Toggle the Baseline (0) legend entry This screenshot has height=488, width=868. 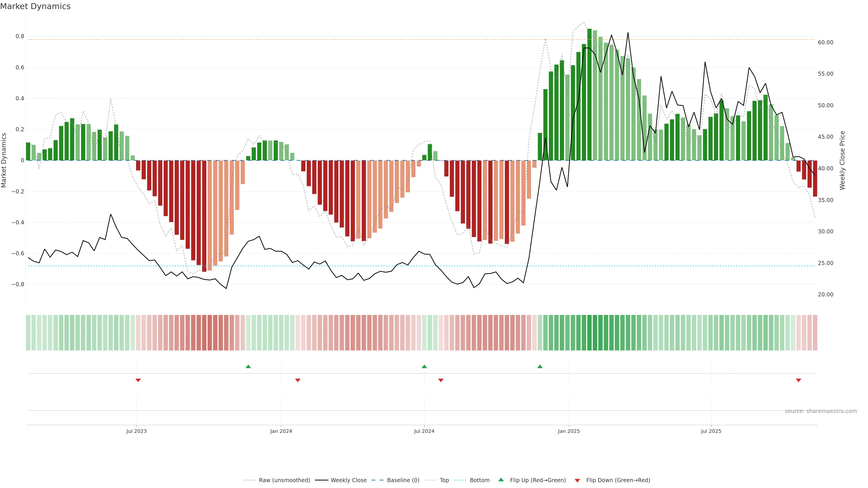click(x=403, y=480)
